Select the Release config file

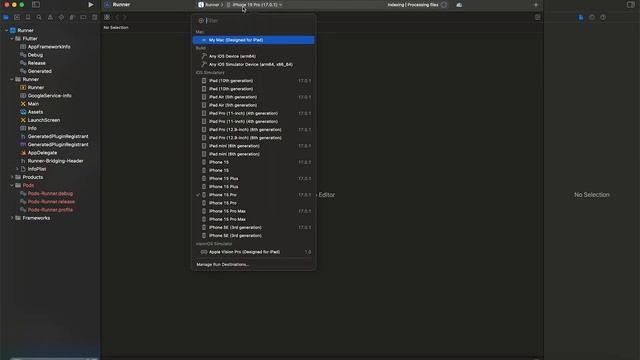coord(36,63)
